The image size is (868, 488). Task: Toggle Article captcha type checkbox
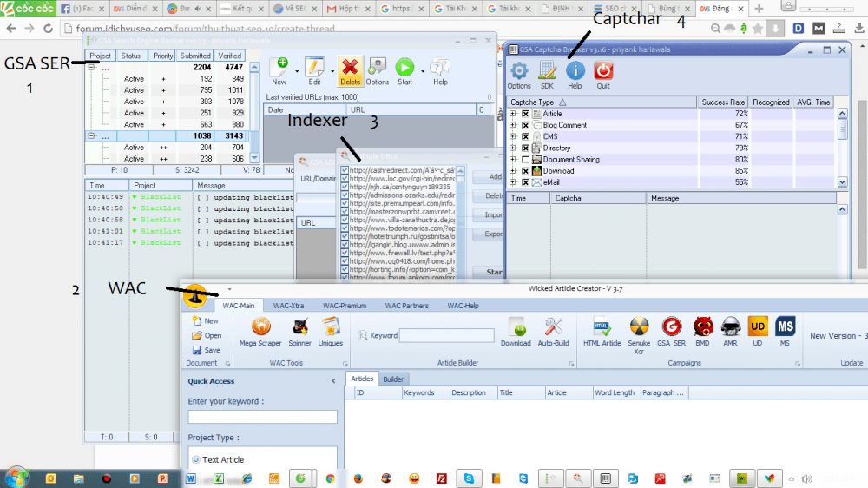click(525, 114)
